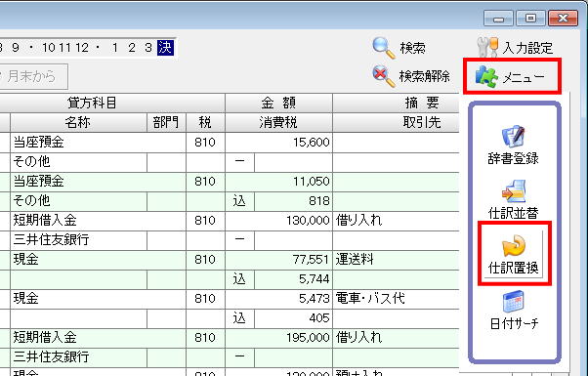Click 当座預金 in the 15,600 row

(x=39, y=143)
